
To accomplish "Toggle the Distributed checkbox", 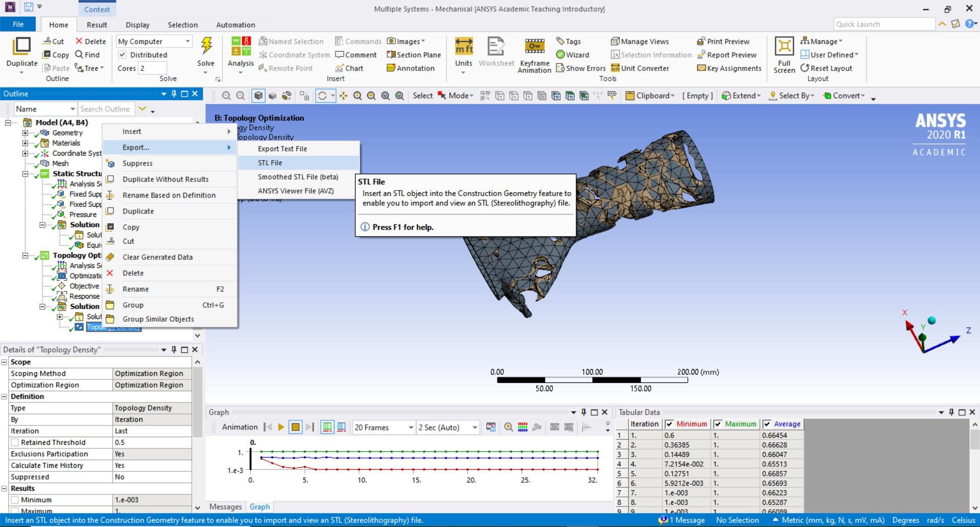I will (122, 55).
